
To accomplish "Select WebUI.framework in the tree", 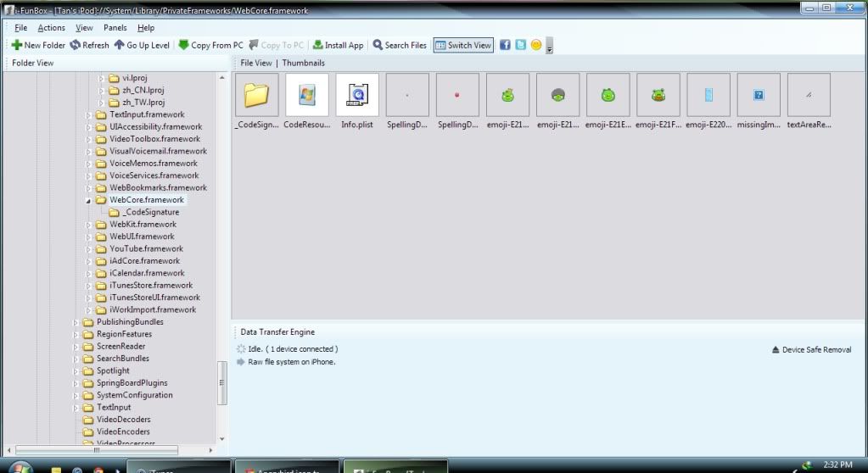I will (142, 236).
